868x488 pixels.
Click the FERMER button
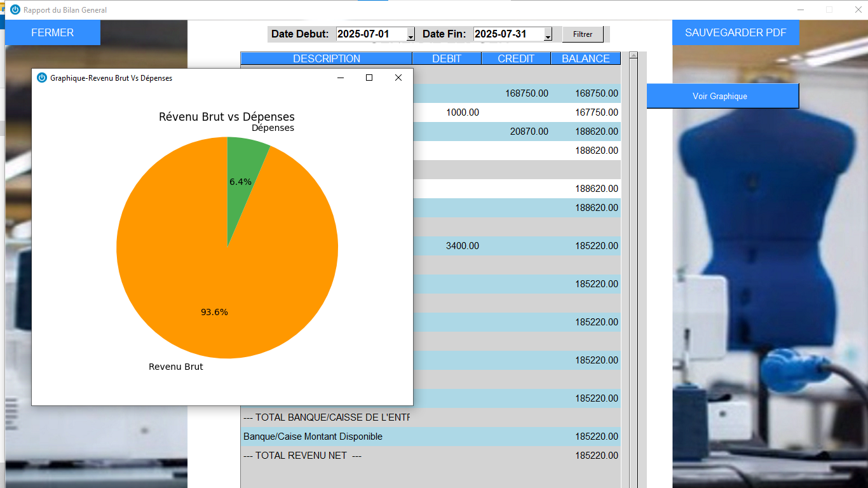(52, 33)
